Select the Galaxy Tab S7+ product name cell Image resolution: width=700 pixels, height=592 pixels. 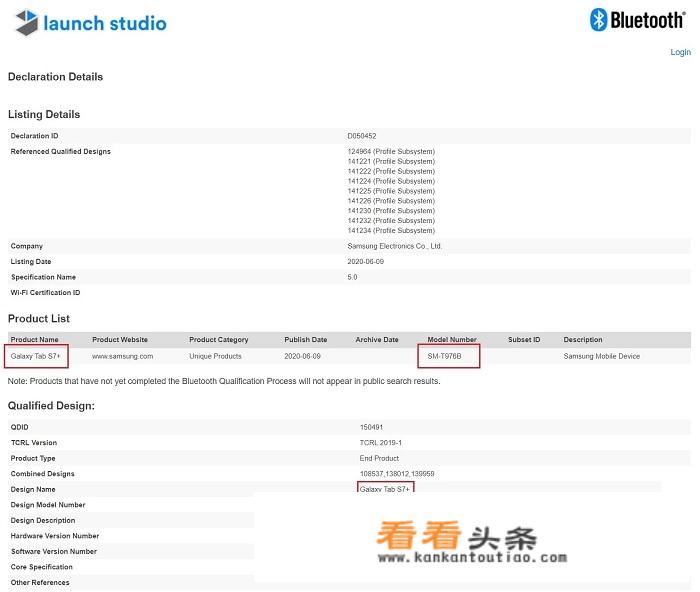pyautogui.click(x=36, y=356)
